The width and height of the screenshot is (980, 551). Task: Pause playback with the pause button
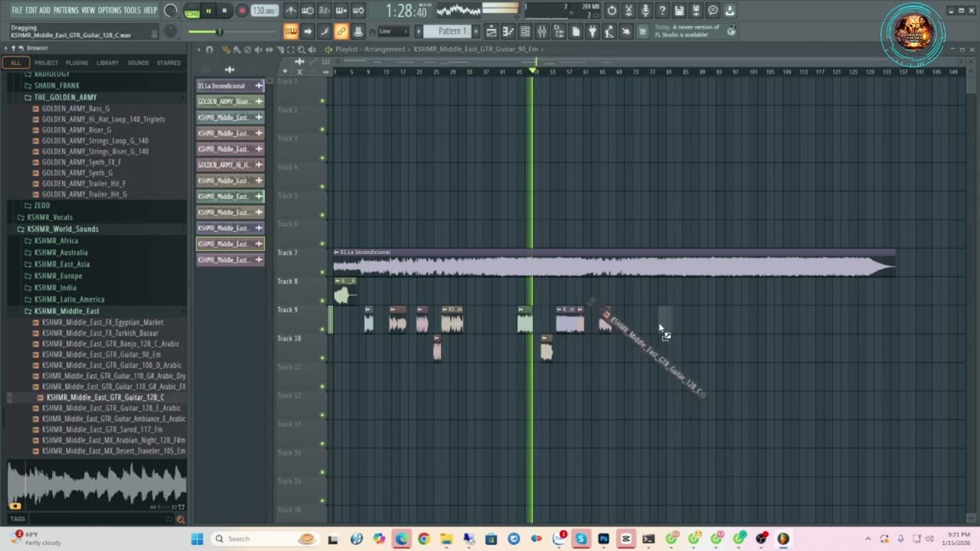[x=208, y=11]
